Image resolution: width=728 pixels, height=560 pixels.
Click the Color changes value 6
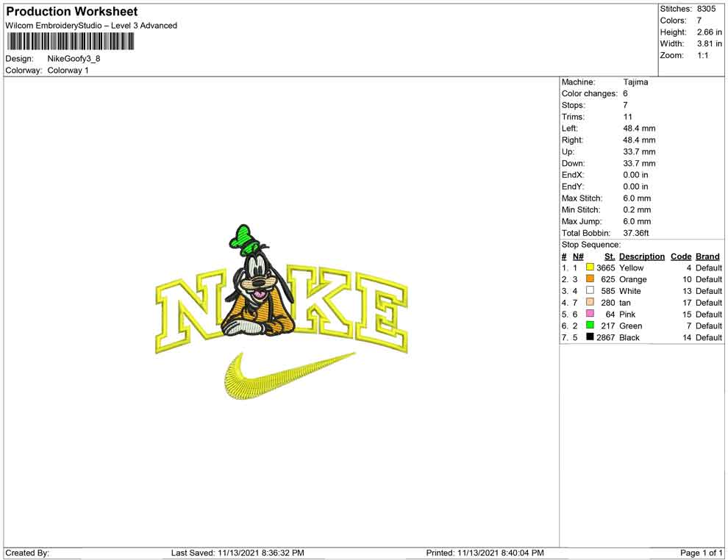click(x=625, y=93)
